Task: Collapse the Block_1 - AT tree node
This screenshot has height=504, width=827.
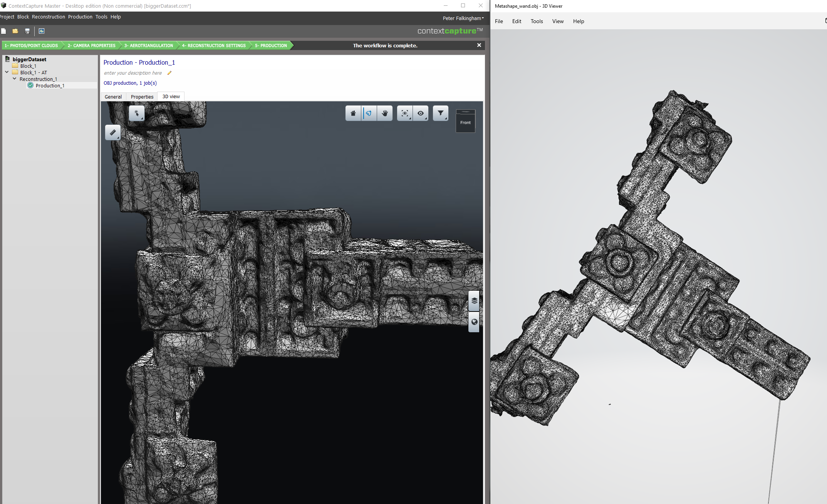Action: pyautogui.click(x=7, y=72)
